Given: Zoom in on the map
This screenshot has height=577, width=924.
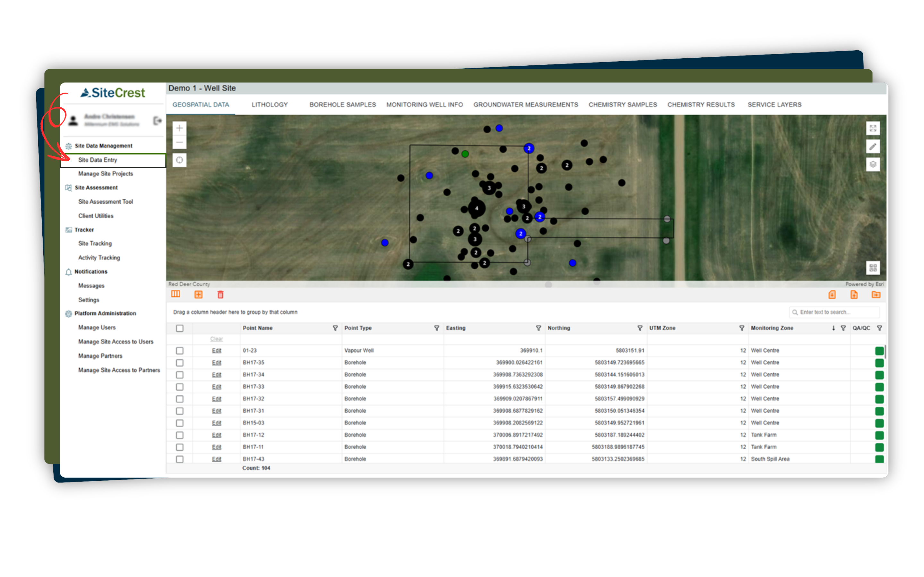Looking at the screenshot, I should pos(179,128).
